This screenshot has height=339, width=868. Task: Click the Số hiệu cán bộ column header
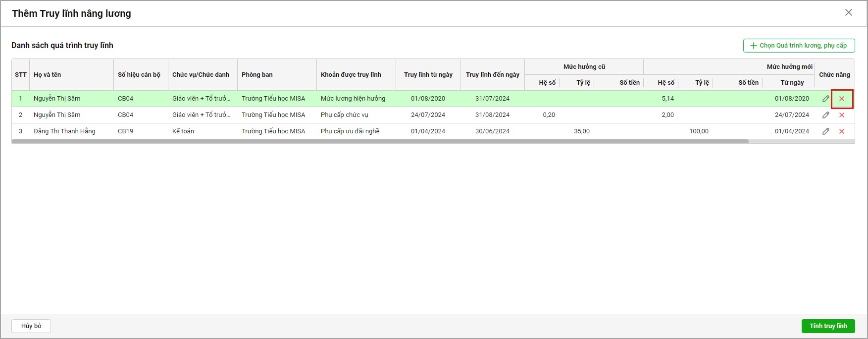[139, 75]
